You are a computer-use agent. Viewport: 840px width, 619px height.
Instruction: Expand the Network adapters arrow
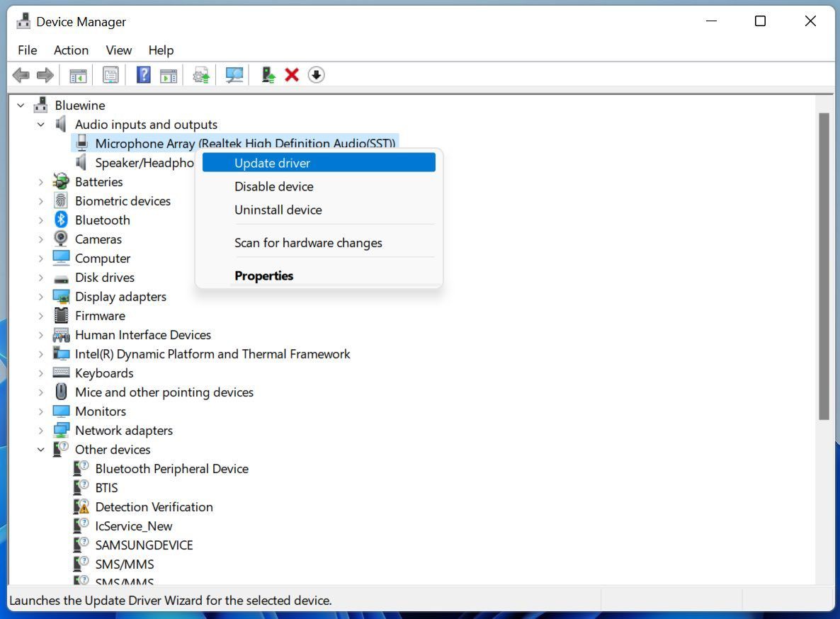[40, 431]
